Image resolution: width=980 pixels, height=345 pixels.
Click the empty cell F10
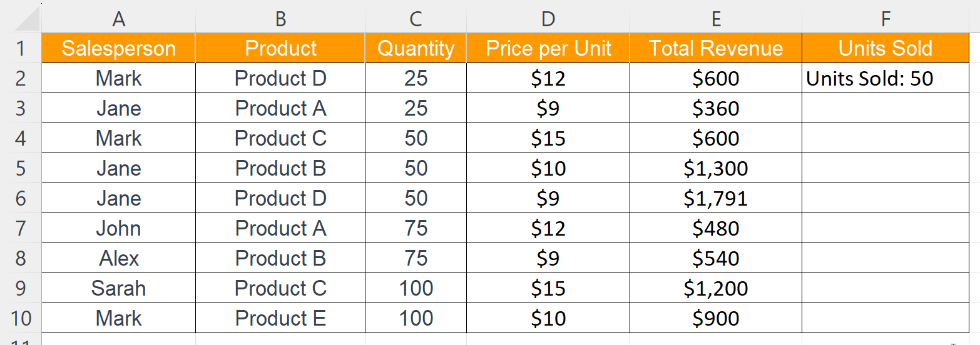[886, 318]
